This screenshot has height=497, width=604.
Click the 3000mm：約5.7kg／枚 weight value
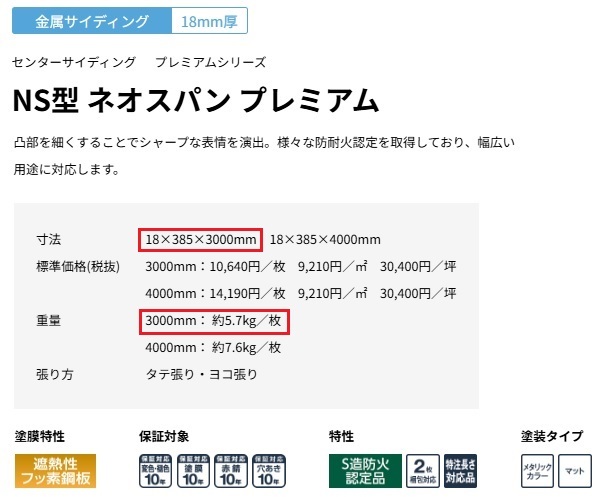pyautogui.click(x=214, y=321)
